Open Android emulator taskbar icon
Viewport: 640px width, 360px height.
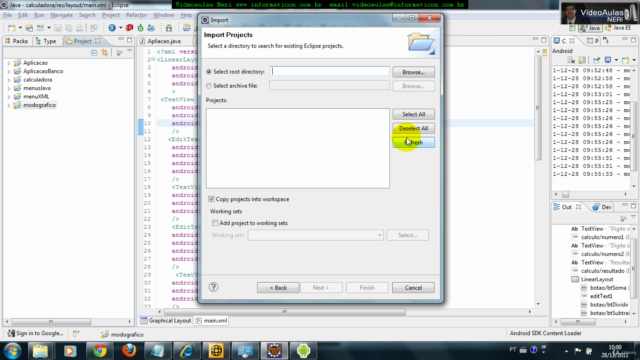pyautogui.click(x=303, y=351)
